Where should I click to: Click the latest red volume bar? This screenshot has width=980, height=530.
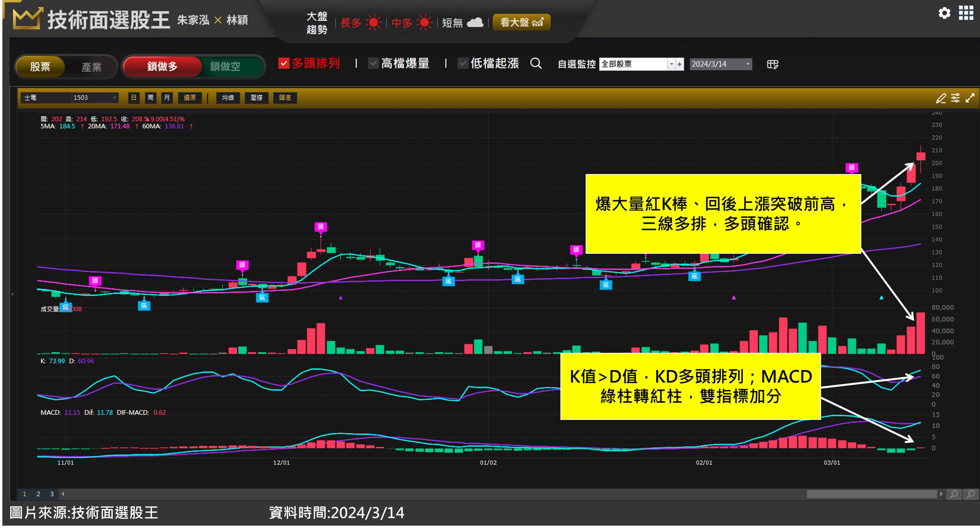(x=920, y=333)
